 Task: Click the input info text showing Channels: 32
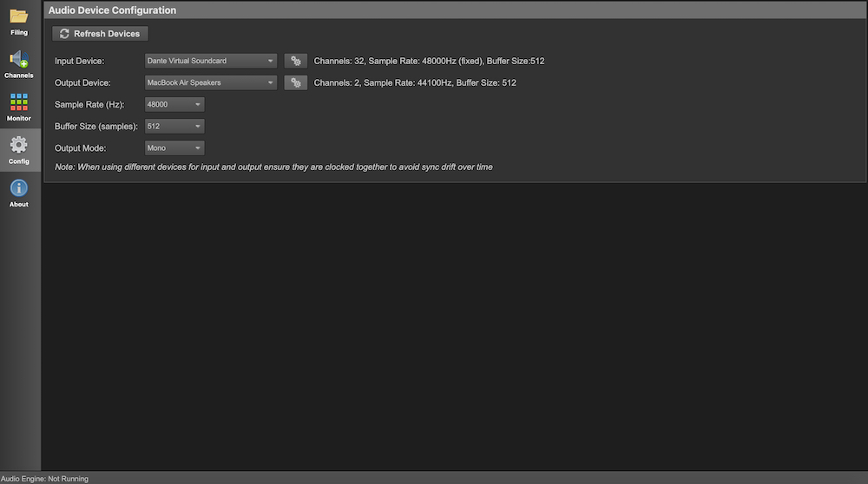coord(429,61)
